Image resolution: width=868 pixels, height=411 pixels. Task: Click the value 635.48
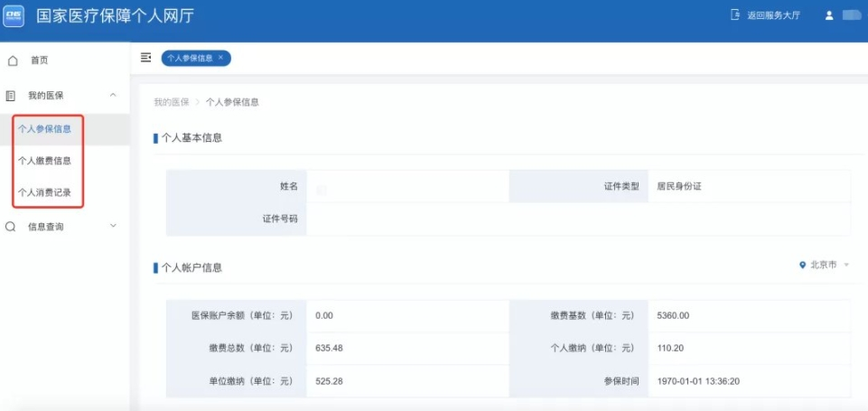click(329, 349)
